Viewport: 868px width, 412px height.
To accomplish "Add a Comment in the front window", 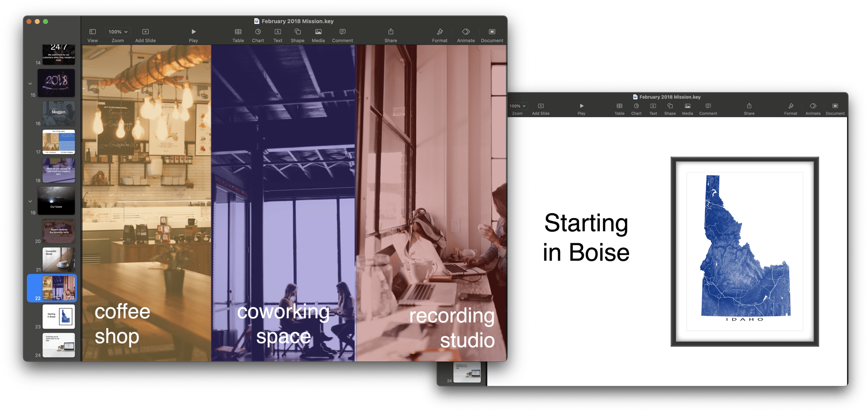I will click(x=342, y=32).
